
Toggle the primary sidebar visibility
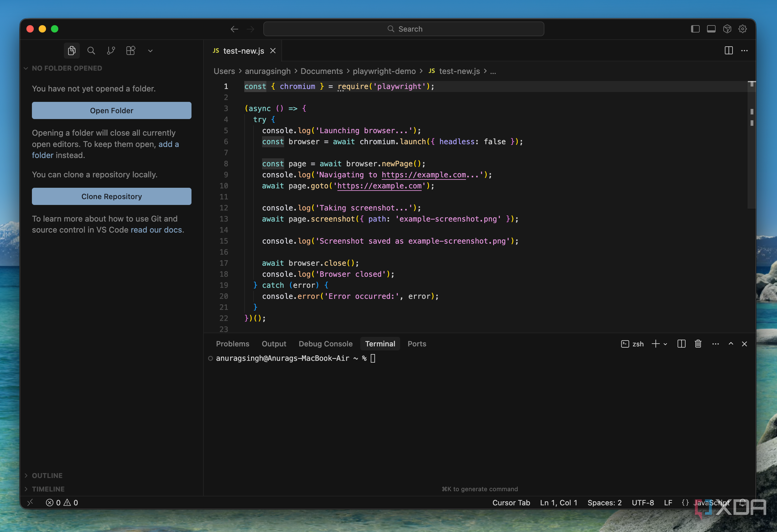coord(695,29)
